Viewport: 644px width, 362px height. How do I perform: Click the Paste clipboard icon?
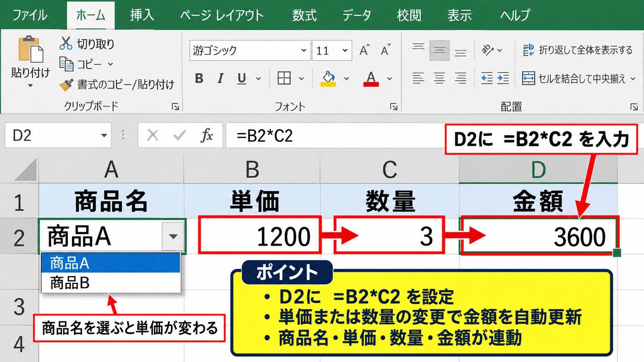30,49
